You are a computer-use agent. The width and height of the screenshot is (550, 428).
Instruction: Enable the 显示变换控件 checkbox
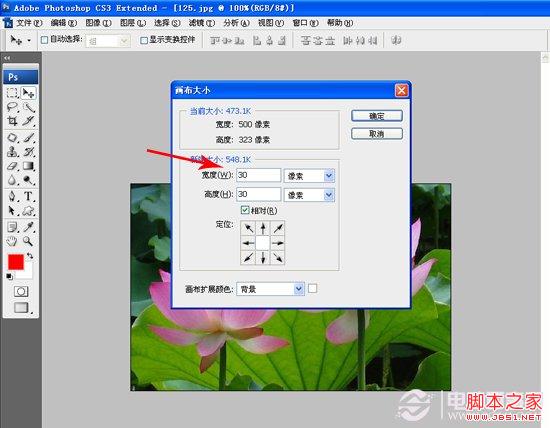tap(143, 40)
